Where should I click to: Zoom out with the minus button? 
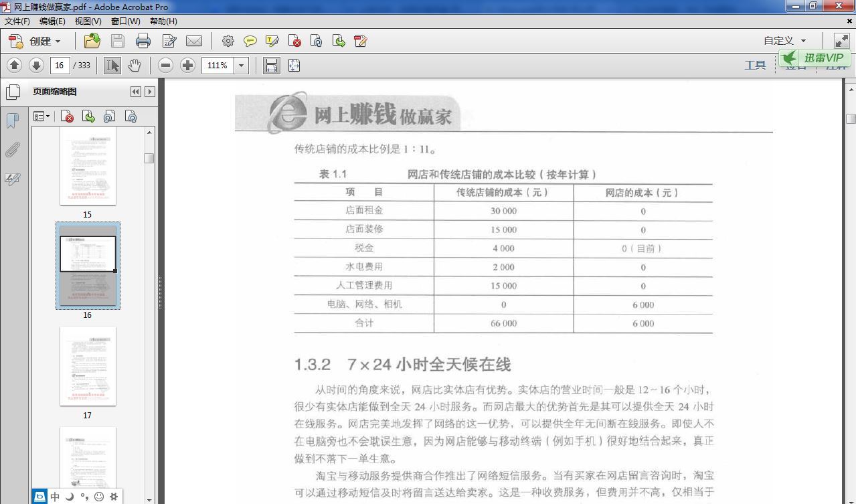pyautogui.click(x=166, y=65)
